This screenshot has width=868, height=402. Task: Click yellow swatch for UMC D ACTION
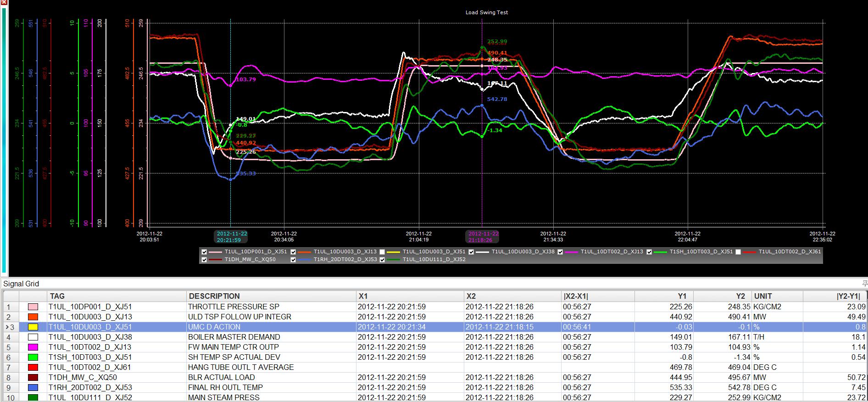pyautogui.click(x=33, y=327)
